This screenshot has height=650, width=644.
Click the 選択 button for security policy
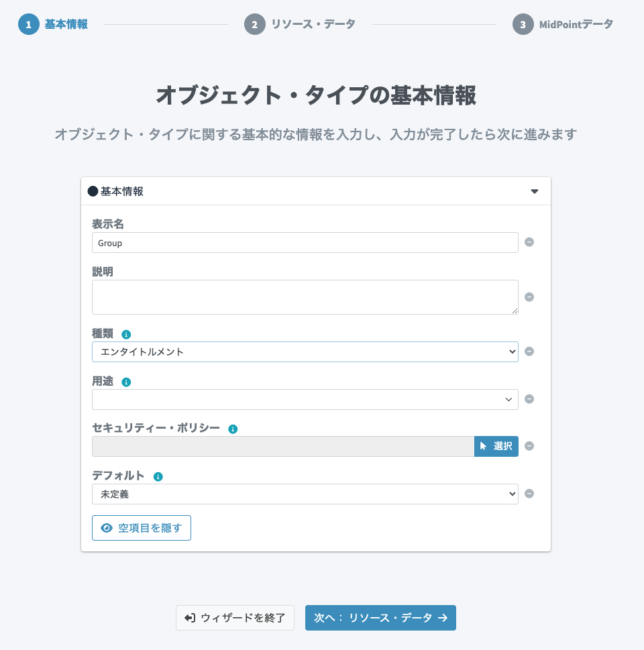[496, 447]
